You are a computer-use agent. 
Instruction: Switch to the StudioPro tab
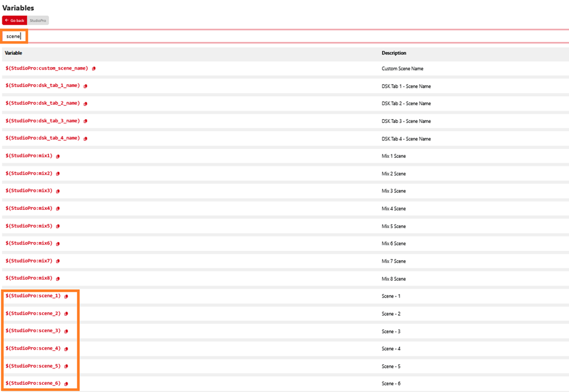pyautogui.click(x=37, y=20)
